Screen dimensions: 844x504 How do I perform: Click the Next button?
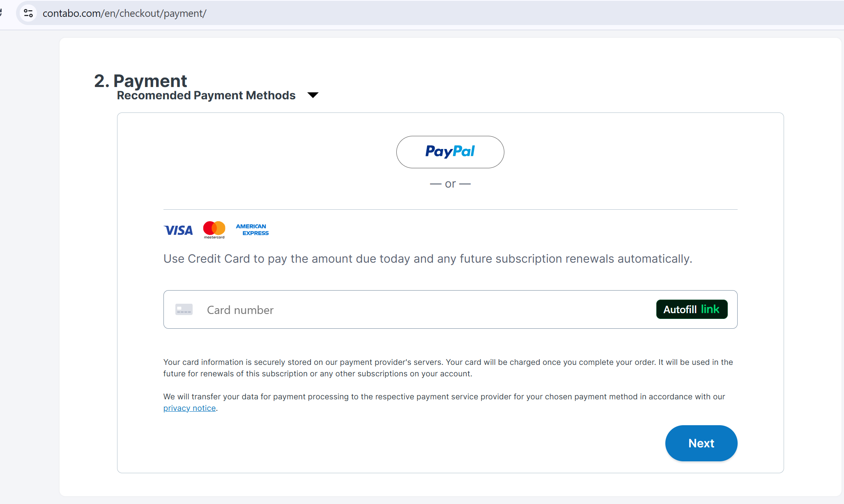point(701,443)
